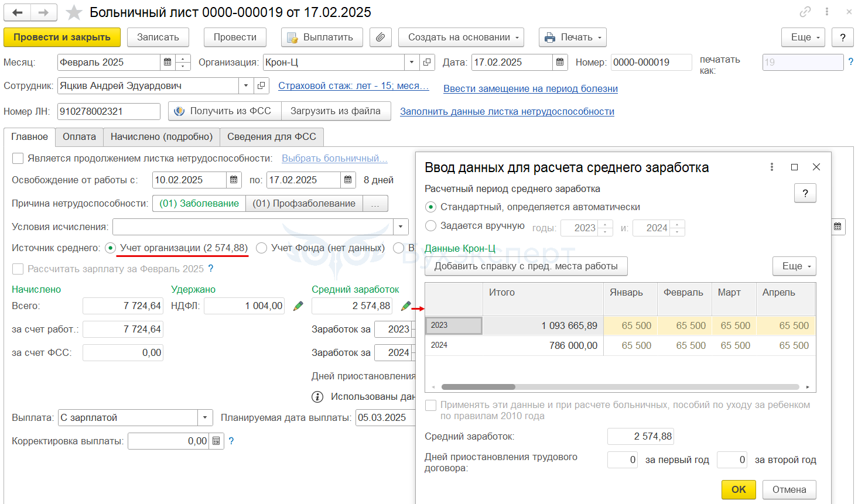Add document to favorites with star icon
This screenshot has height=504, width=858.
click(x=74, y=12)
